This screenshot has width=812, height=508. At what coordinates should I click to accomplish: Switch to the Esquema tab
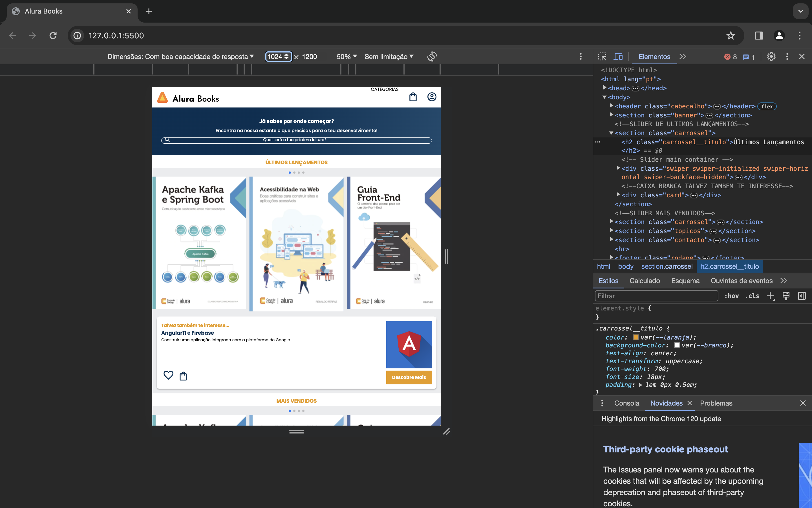[x=685, y=281]
